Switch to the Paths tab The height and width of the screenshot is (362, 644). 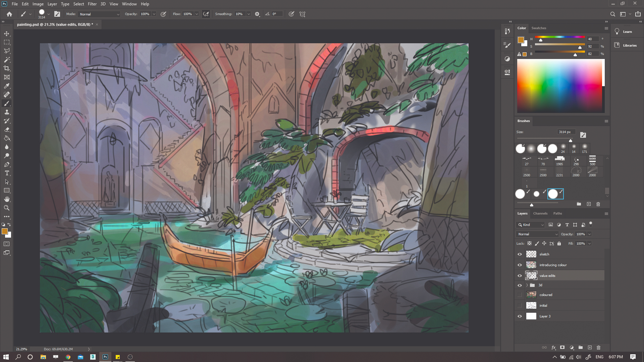[557, 213]
